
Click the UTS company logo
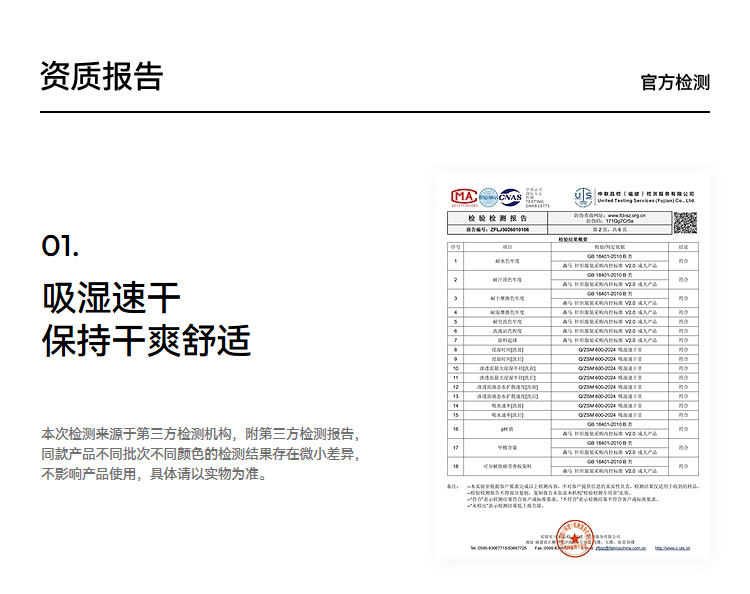coord(583,198)
